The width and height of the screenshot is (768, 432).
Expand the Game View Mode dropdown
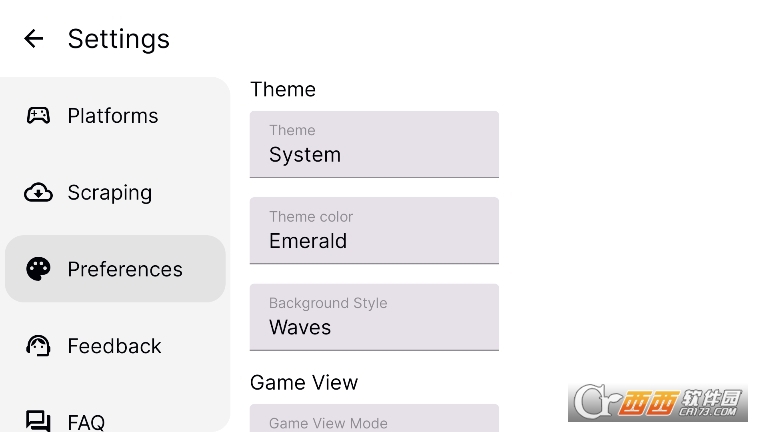(374, 418)
